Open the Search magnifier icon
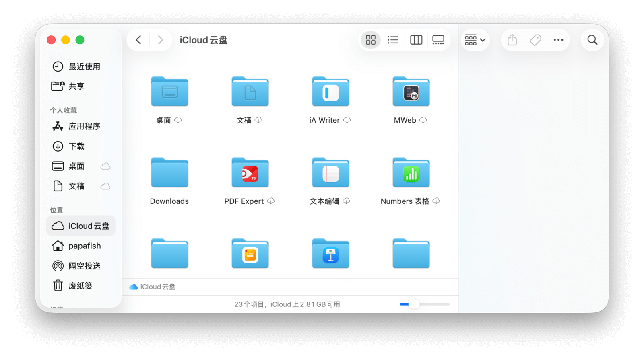Screen dimensions: 644x359 click(592, 40)
